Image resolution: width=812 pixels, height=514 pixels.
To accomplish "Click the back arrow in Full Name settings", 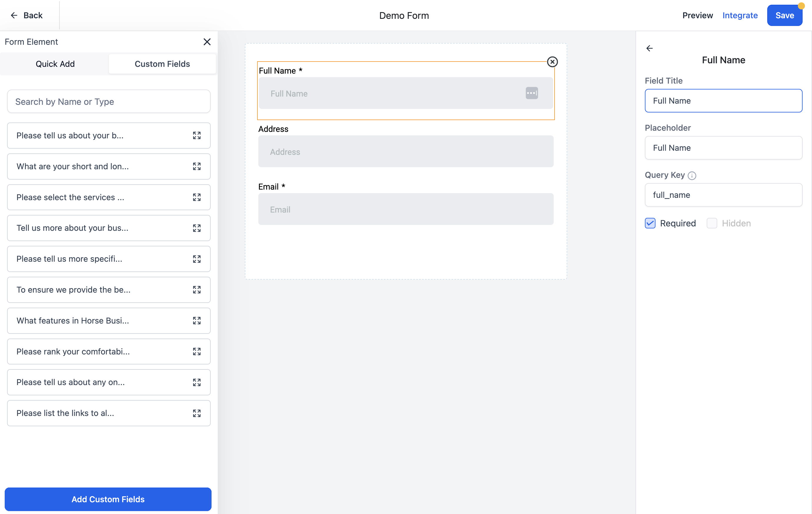I will click(650, 48).
